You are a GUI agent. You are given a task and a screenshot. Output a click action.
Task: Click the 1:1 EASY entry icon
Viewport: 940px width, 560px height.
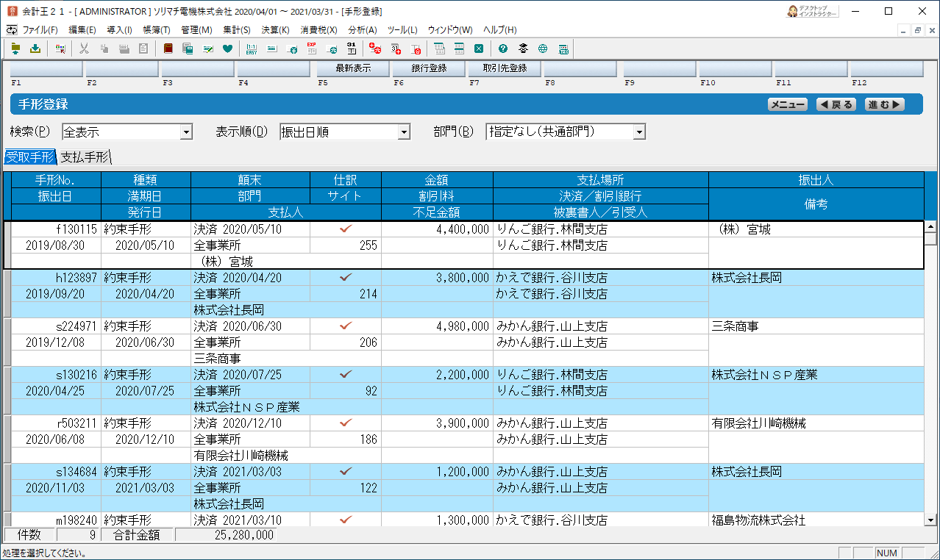click(x=252, y=49)
